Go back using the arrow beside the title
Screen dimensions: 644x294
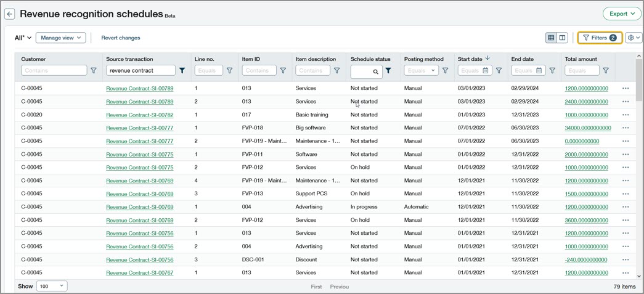[9, 14]
